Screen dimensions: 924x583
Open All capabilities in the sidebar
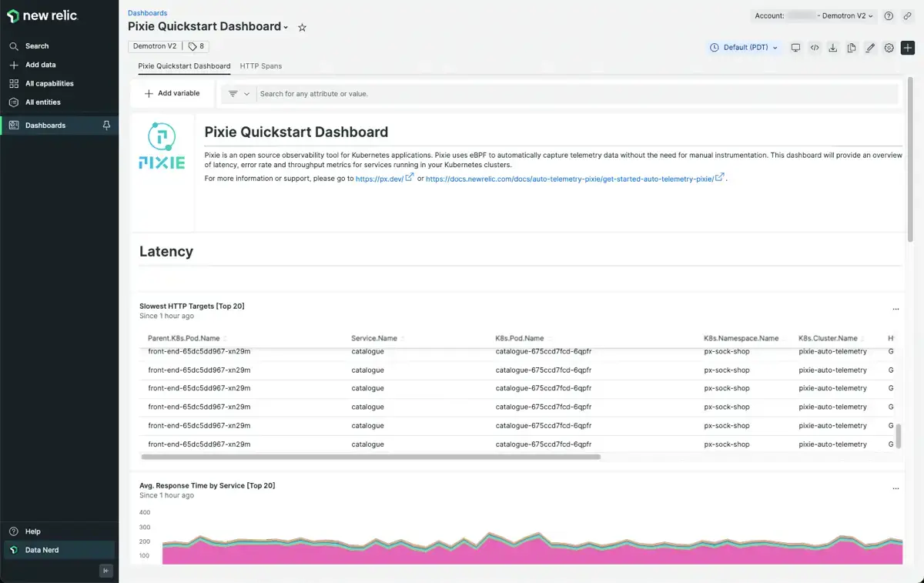[49, 84]
